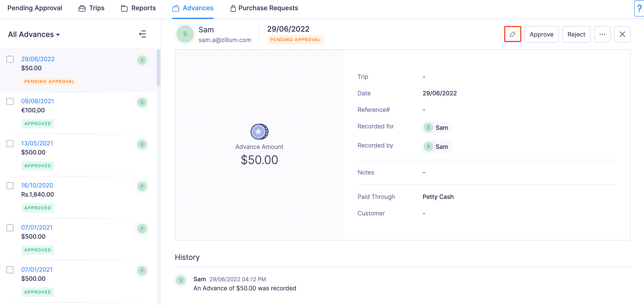Click the Reject button
Image resolution: width=644 pixels, height=305 pixels.
pos(576,34)
